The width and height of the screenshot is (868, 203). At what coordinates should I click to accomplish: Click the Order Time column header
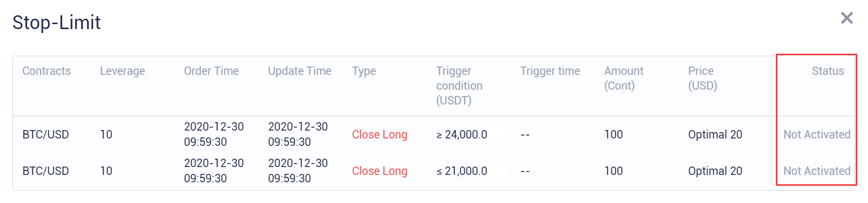211,71
